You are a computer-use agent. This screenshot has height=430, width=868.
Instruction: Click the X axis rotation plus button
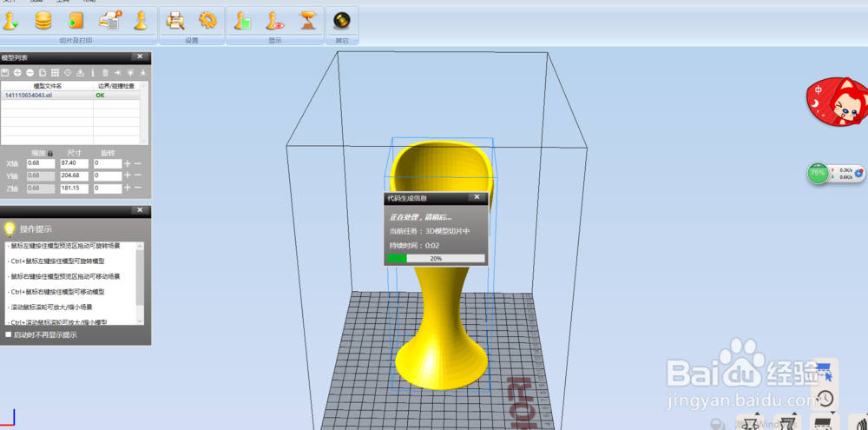[x=128, y=164]
